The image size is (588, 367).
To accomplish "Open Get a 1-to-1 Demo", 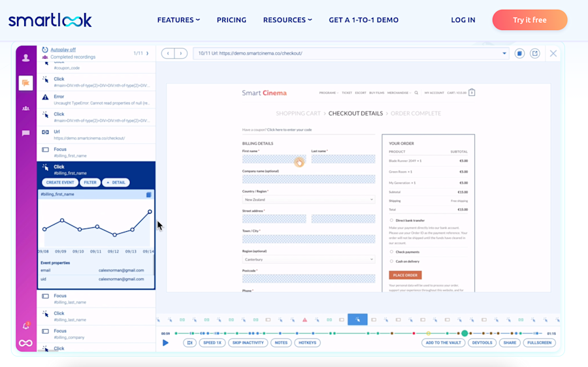I will (x=364, y=20).
